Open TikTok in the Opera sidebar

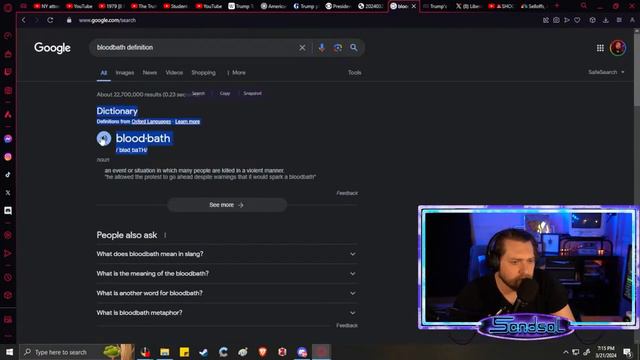point(8,175)
